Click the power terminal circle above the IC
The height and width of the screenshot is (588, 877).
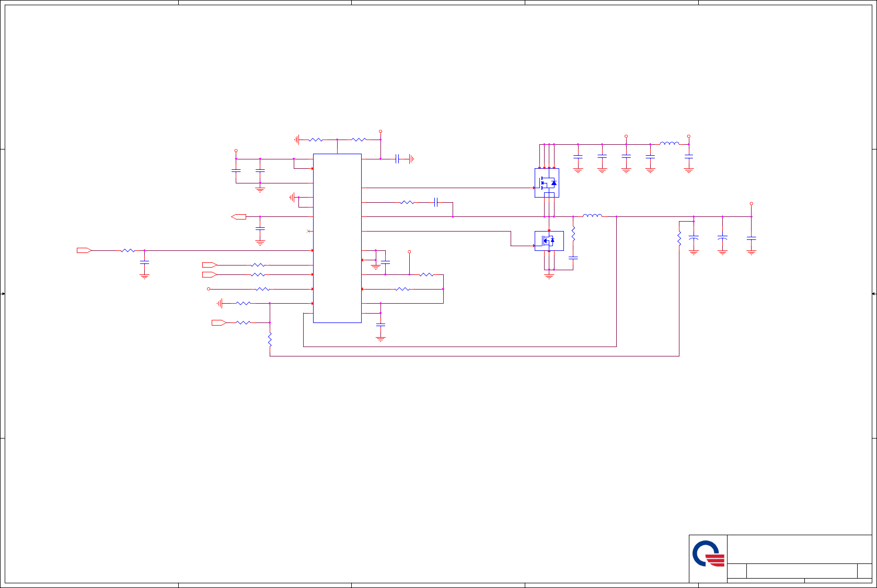pyautogui.click(x=380, y=131)
